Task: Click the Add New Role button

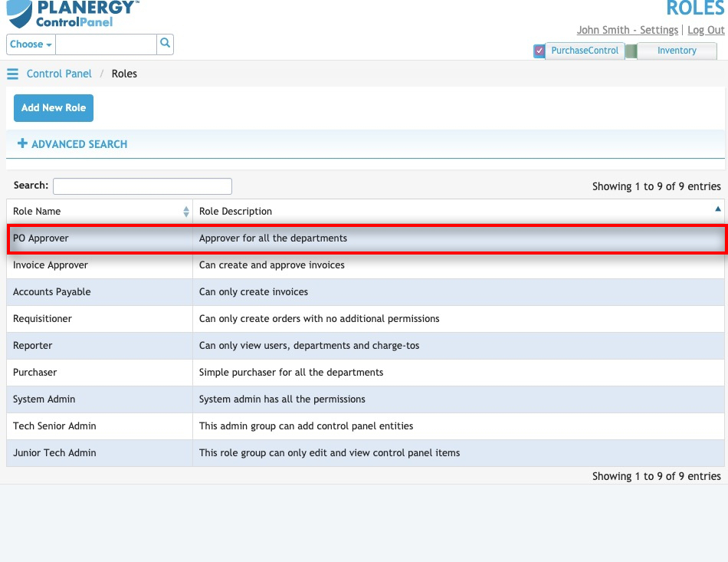Action: click(x=54, y=108)
